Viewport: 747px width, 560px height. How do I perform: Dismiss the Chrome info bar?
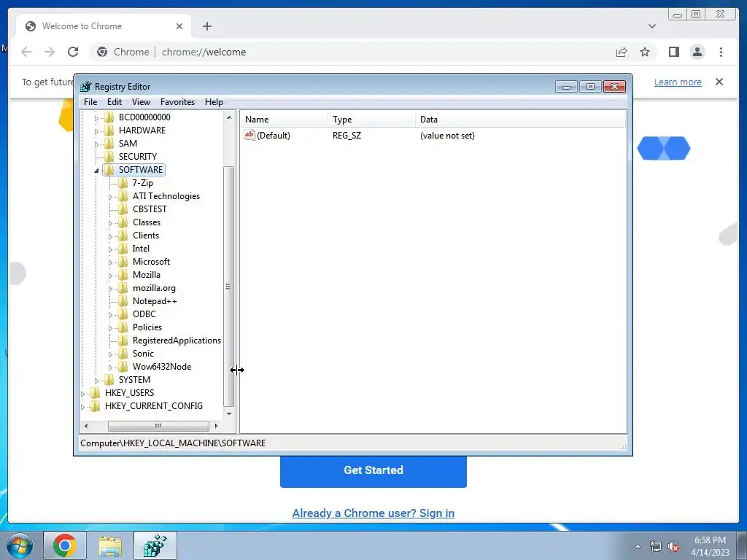[719, 82]
